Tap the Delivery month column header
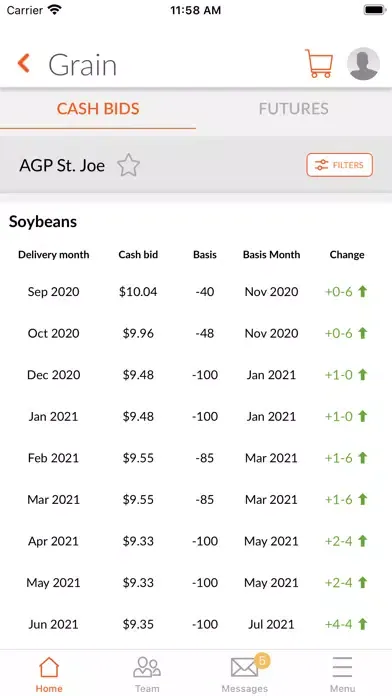The height and width of the screenshot is (696, 392). click(x=54, y=255)
